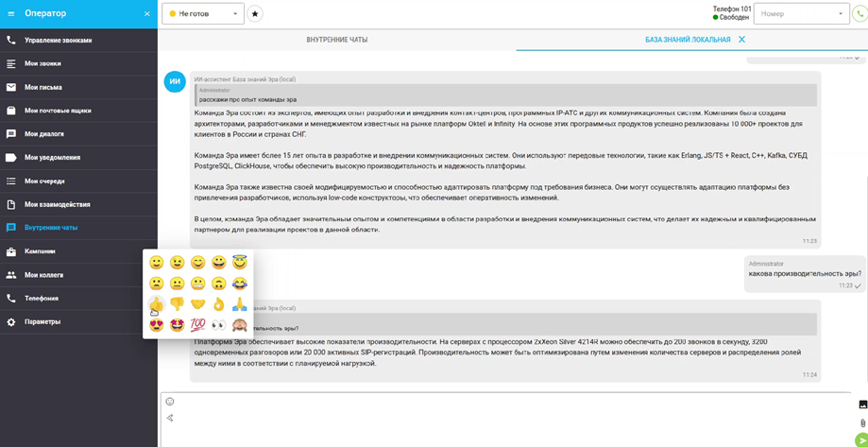868x447 pixels.
Task: Attach a file with the paperclip icon
Action: click(x=862, y=422)
